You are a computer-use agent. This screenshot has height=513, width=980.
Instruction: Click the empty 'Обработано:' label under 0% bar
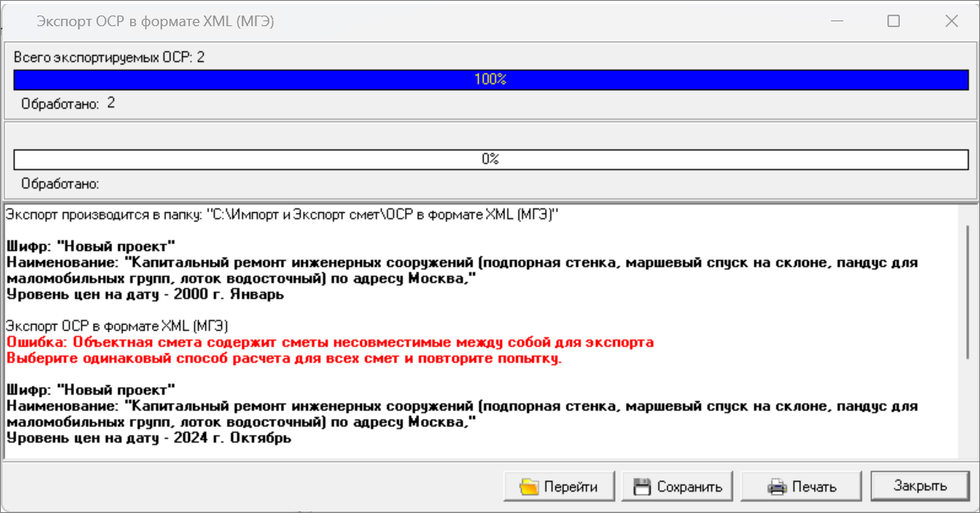tap(60, 184)
